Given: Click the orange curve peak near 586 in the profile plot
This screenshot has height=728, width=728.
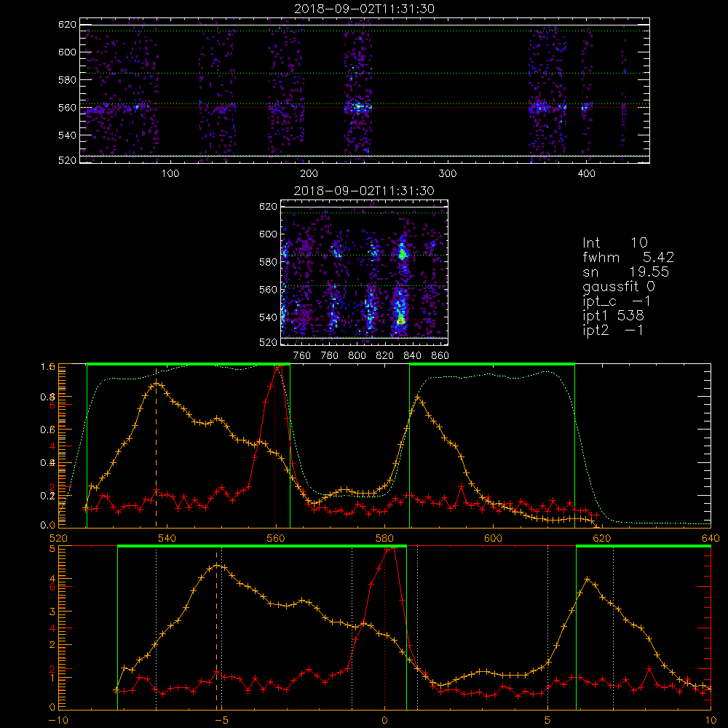Looking at the screenshot, I should [x=418, y=397].
